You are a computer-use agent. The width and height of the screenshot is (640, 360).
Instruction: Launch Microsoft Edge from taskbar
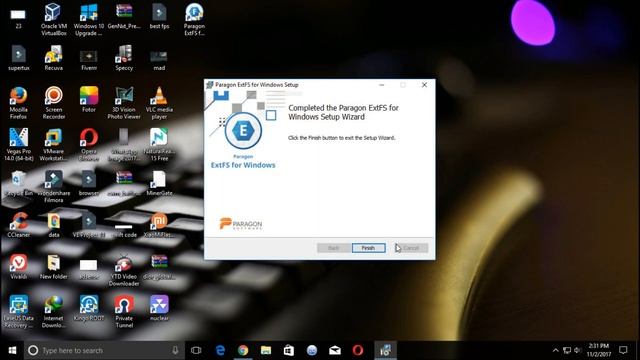click(x=220, y=350)
